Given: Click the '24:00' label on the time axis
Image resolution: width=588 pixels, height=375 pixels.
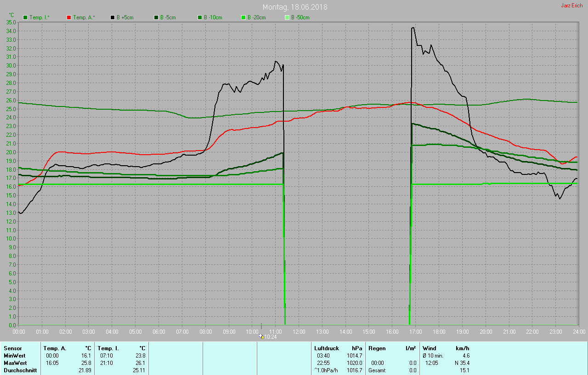Looking at the screenshot, I should [x=579, y=331].
